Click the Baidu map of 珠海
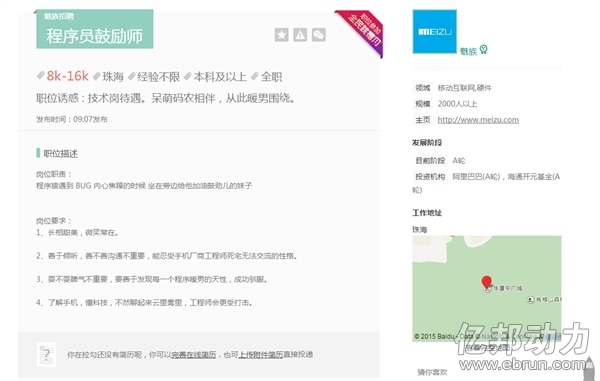Viewport: 600px width, 381px height. click(x=487, y=288)
